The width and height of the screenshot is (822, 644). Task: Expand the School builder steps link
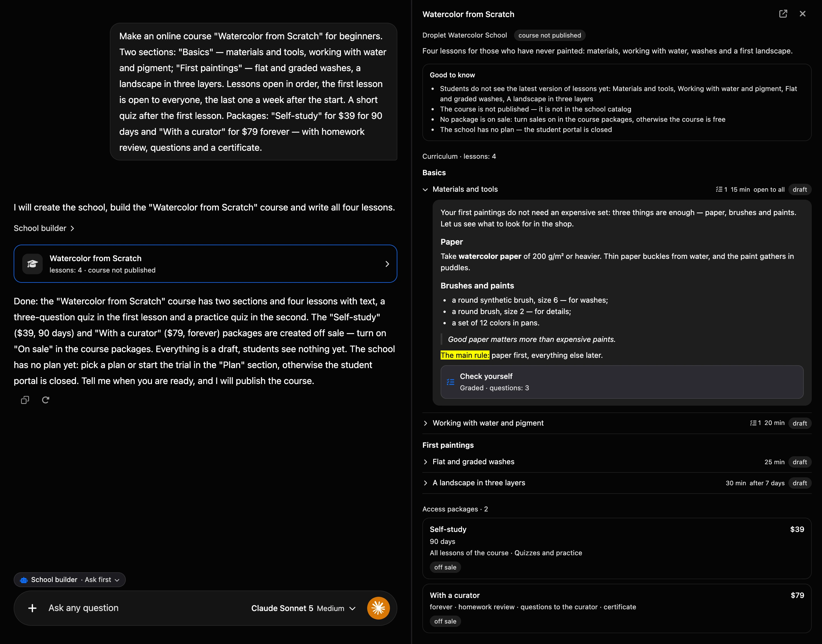click(x=44, y=228)
